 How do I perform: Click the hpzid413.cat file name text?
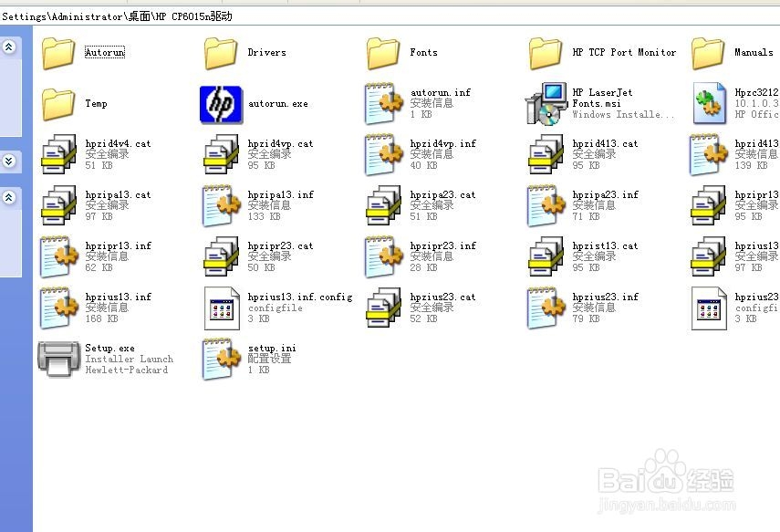pyautogui.click(x=605, y=143)
